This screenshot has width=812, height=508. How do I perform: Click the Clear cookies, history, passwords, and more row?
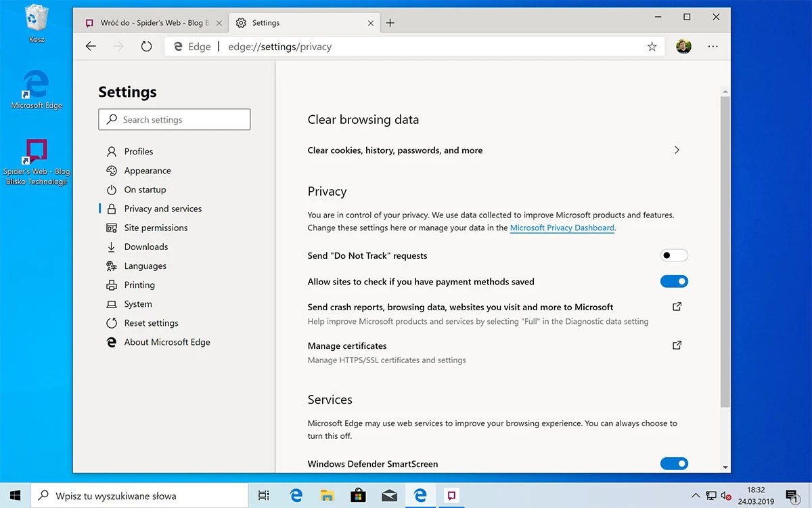[x=495, y=150]
